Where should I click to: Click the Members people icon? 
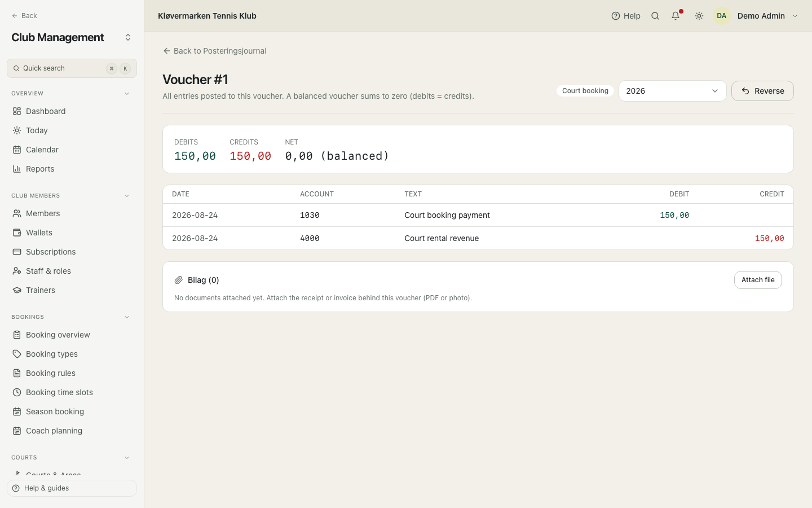[17, 213]
